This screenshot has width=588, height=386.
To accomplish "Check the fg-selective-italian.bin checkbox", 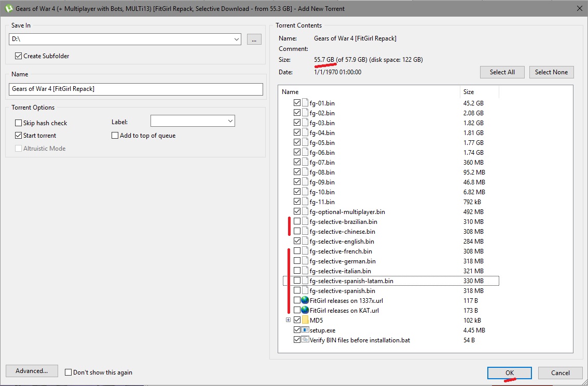I will click(x=297, y=270).
